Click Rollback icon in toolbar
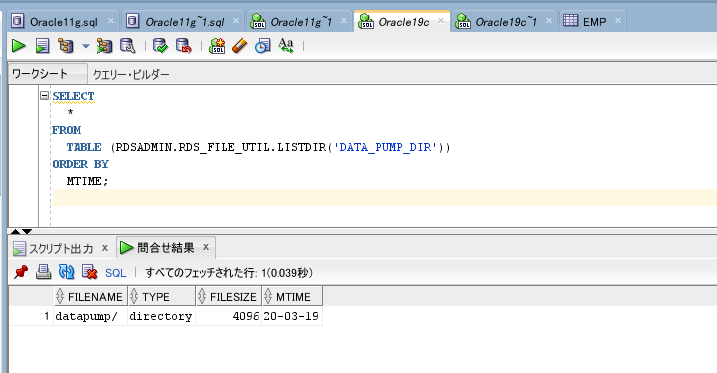717x373 pixels. (184, 46)
